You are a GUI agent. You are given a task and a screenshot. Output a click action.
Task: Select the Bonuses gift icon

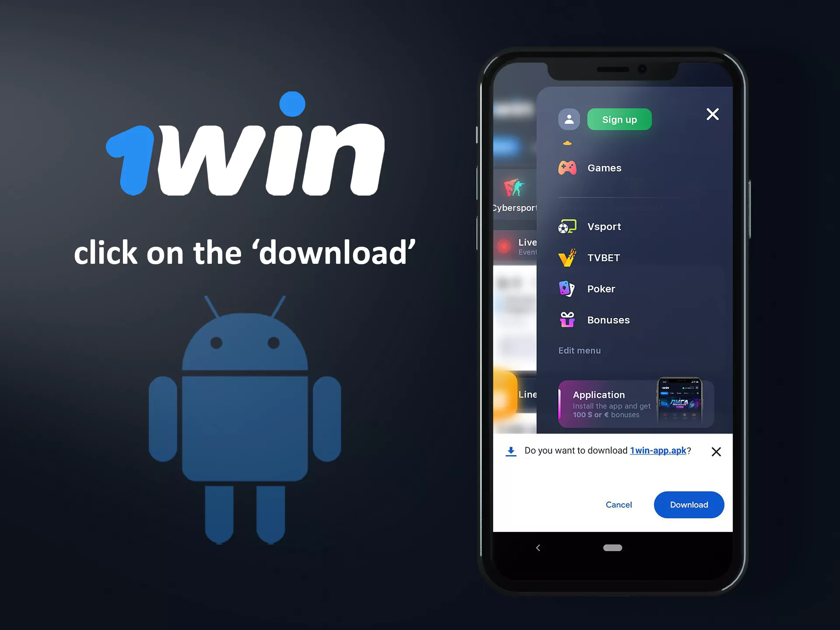click(567, 320)
